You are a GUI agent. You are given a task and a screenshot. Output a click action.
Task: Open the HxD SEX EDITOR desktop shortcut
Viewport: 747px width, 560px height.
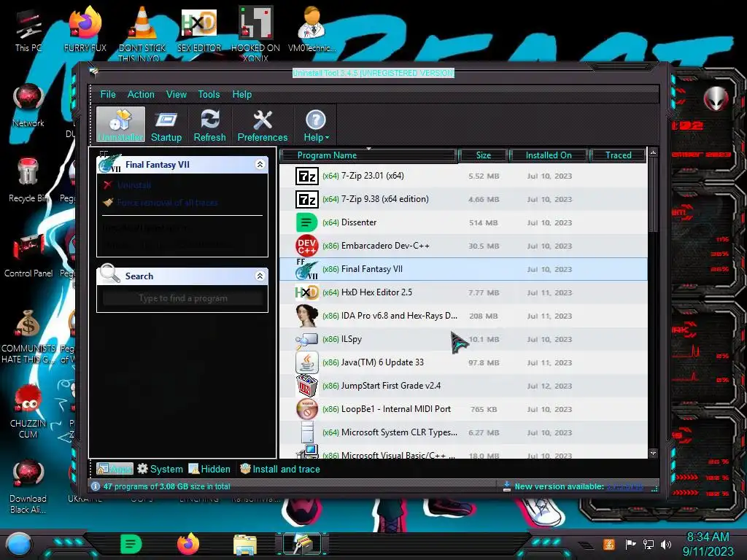click(x=199, y=30)
